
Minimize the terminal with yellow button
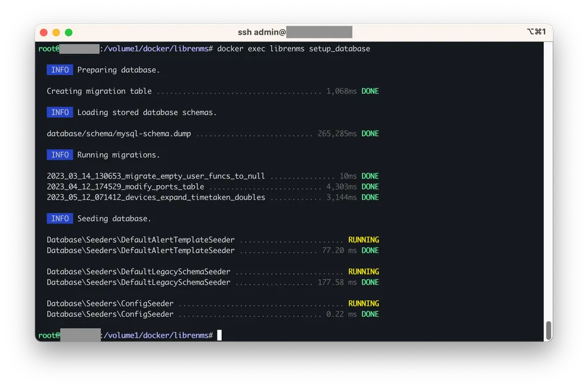(56, 32)
